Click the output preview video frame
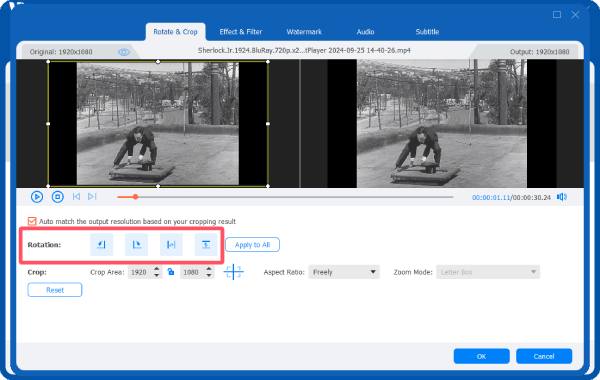This screenshot has height=380, width=600. (442, 124)
